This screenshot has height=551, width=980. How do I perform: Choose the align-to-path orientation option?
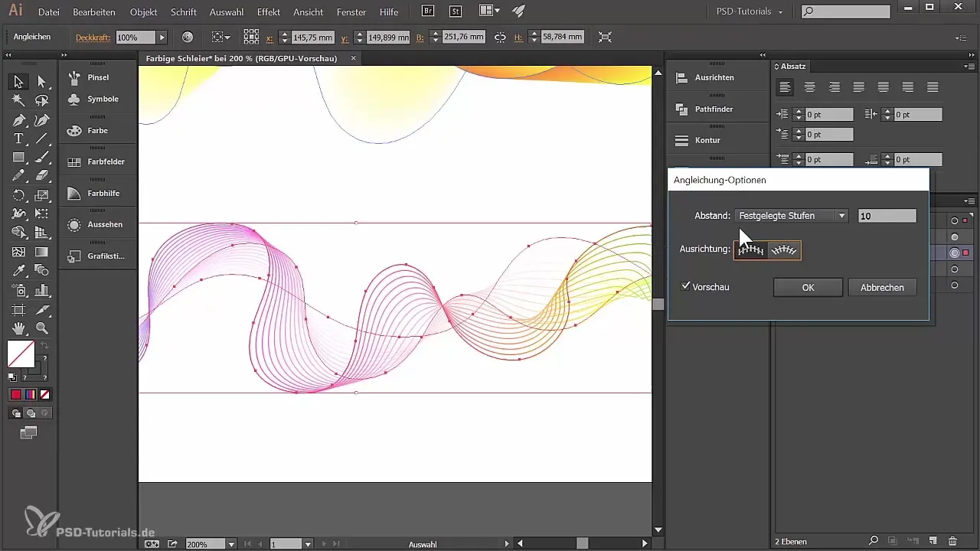(x=784, y=250)
